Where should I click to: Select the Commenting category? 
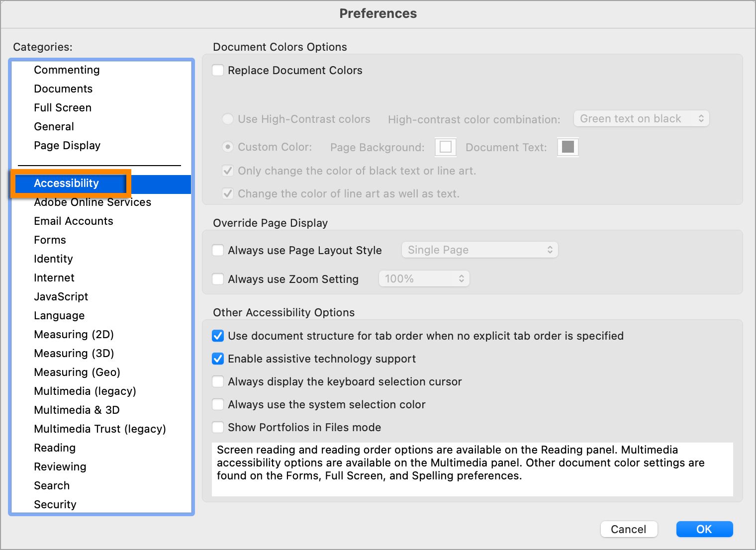pos(67,70)
